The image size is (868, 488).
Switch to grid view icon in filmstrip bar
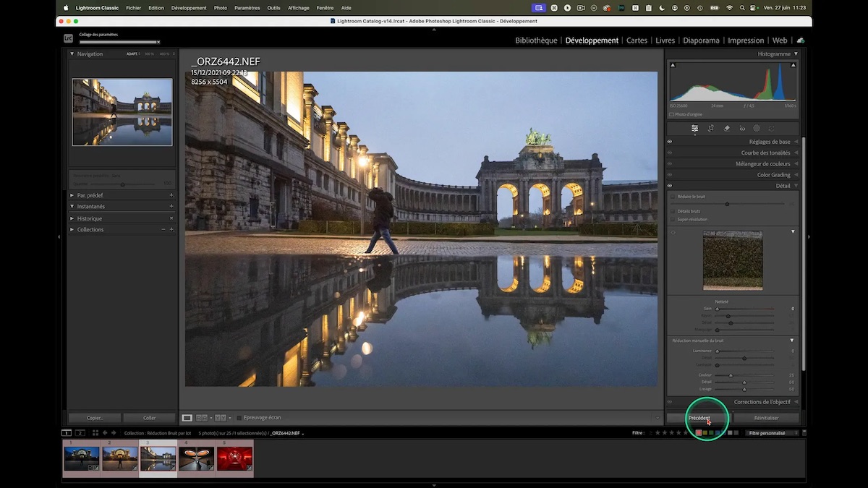[x=95, y=433]
